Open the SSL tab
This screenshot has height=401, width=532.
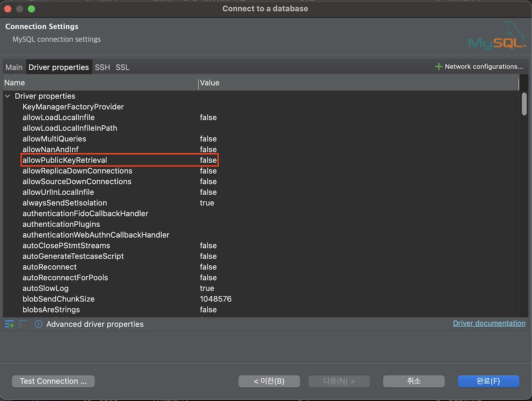coord(122,67)
